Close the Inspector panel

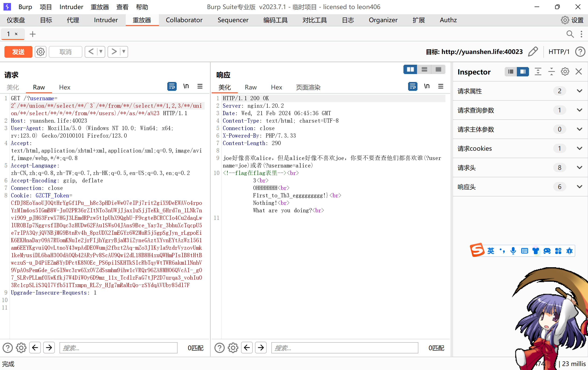point(578,72)
